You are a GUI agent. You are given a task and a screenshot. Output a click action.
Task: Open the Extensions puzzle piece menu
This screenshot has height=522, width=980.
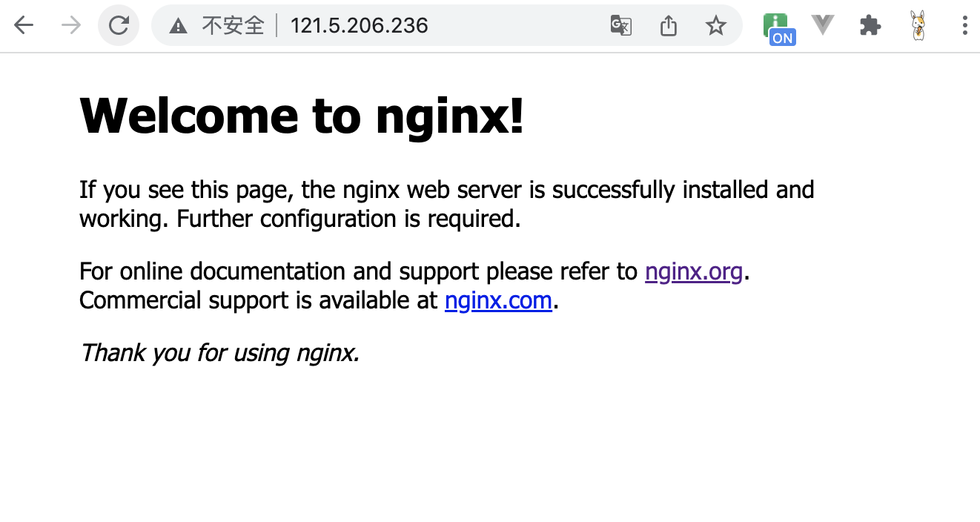(x=870, y=26)
